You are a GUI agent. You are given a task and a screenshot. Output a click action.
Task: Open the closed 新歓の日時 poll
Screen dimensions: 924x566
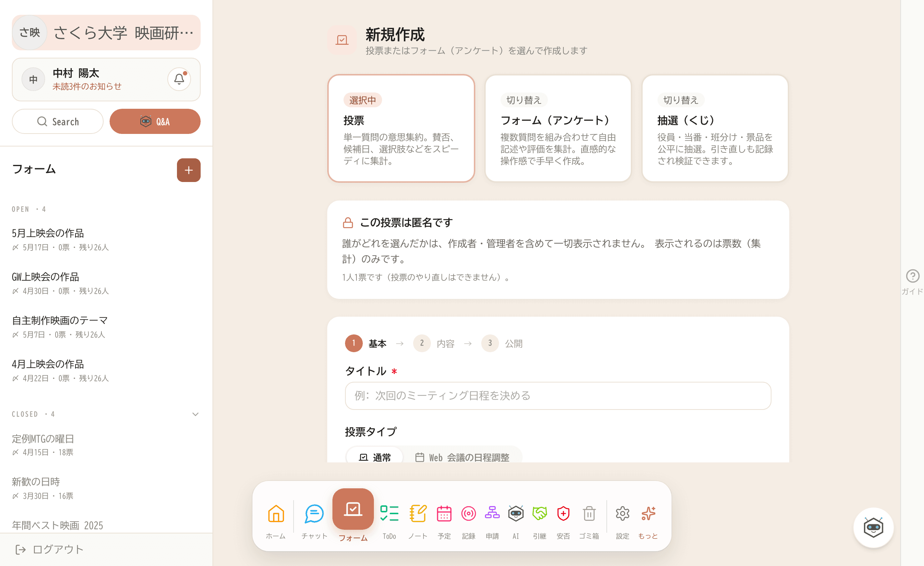(106, 488)
